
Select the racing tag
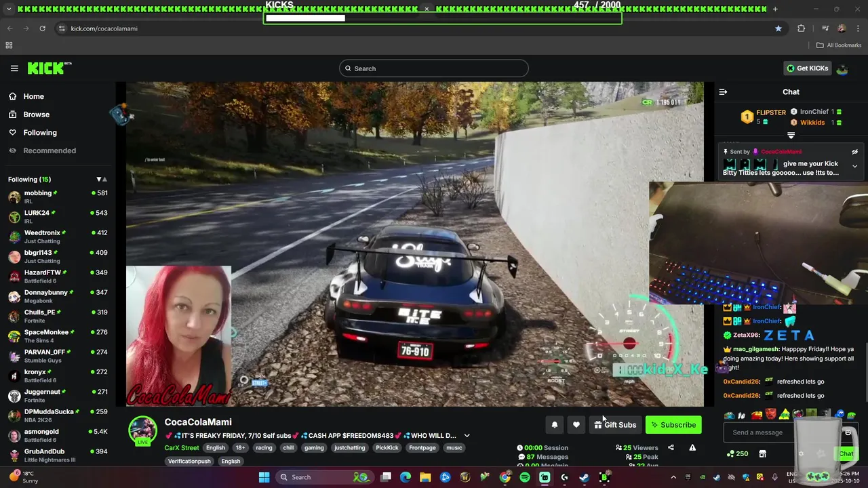click(264, 447)
